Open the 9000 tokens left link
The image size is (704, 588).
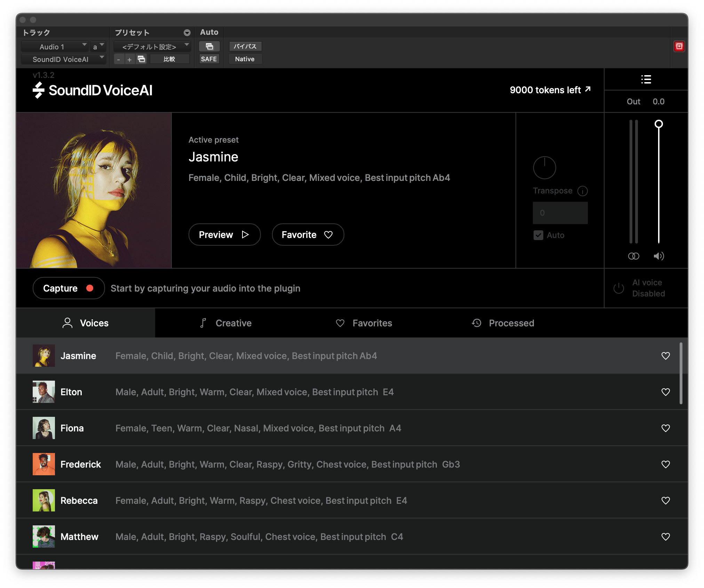550,90
